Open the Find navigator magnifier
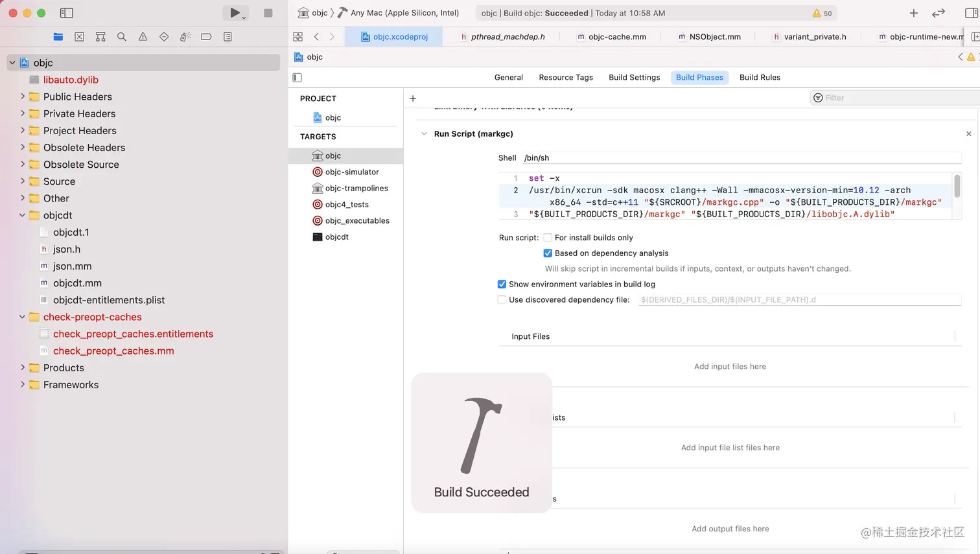Image resolution: width=980 pixels, height=554 pixels. coord(122,37)
